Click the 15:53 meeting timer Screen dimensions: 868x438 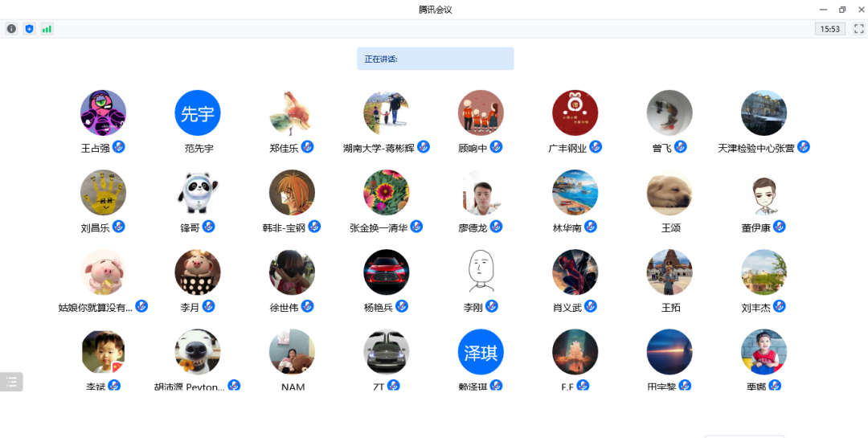829,29
